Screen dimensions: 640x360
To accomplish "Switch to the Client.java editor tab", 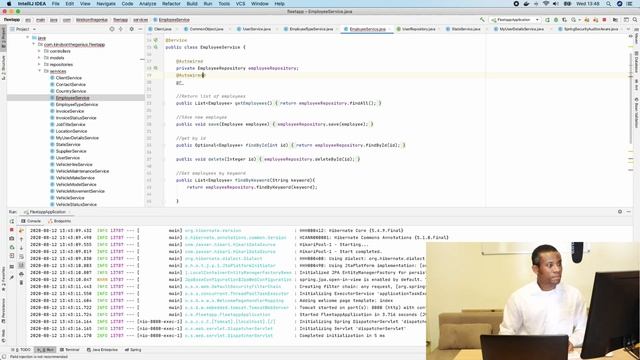I will click(x=162, y=29).
